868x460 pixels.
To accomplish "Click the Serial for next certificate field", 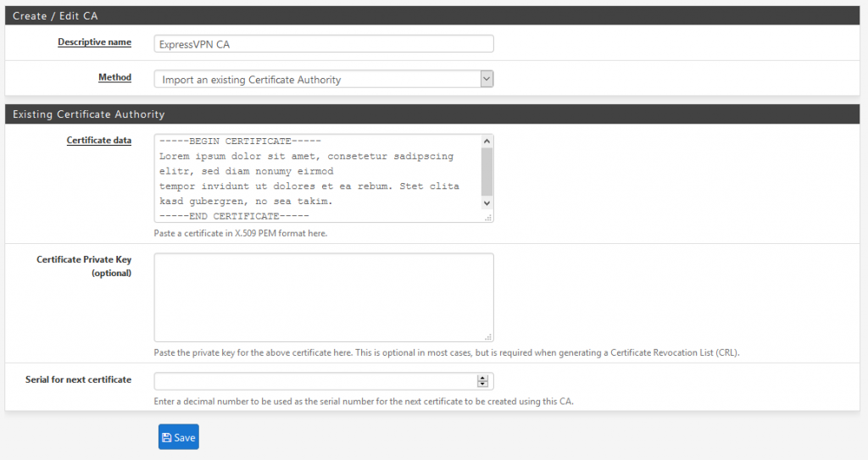I will click(314, 381).
